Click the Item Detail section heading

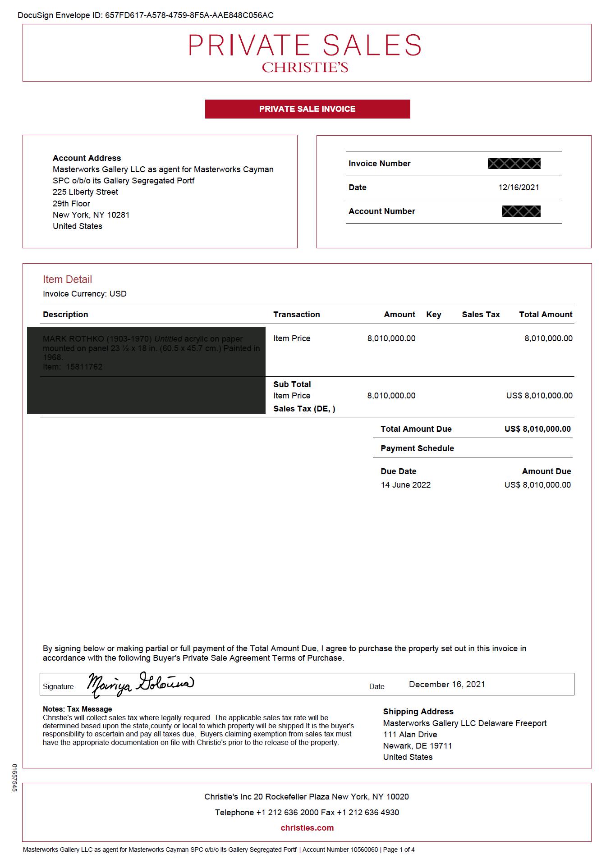[x=67, y=279]
